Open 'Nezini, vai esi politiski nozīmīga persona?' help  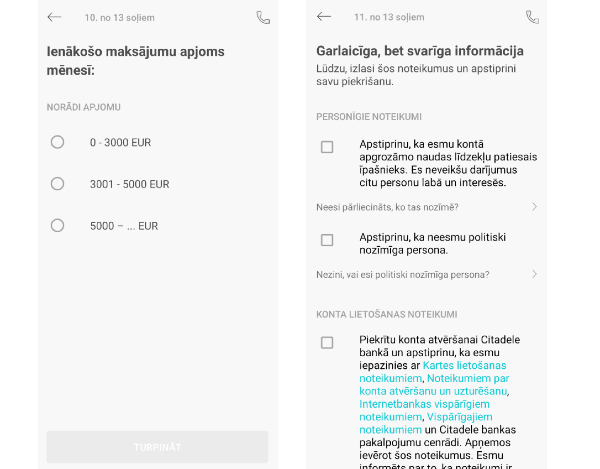[403, 275]
